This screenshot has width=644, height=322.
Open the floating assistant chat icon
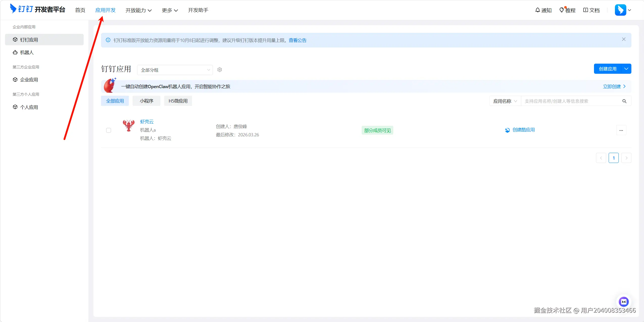(x=624, y=302)
